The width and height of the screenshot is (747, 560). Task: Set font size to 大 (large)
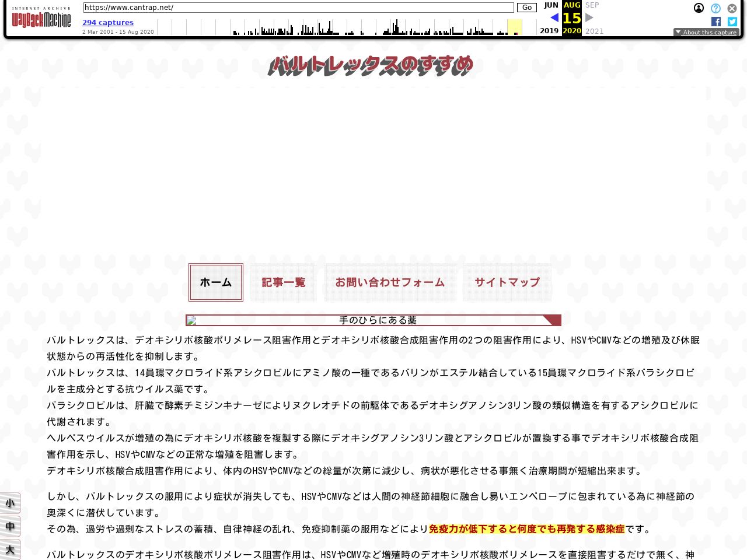(x=10, y=549)
